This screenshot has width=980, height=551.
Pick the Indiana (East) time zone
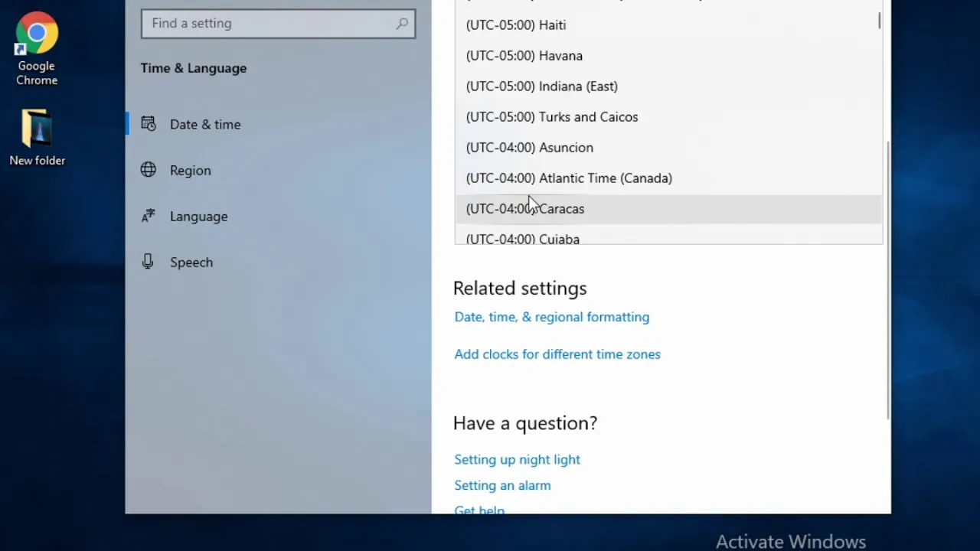pyautogui.click(x=542, y=86)
